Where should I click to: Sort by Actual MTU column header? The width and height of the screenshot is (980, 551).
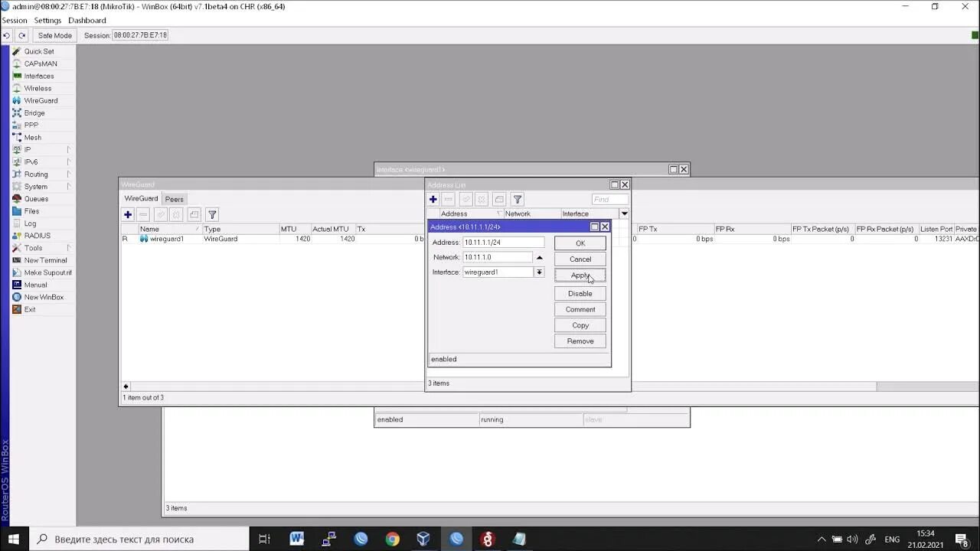(x=332, y=229)
